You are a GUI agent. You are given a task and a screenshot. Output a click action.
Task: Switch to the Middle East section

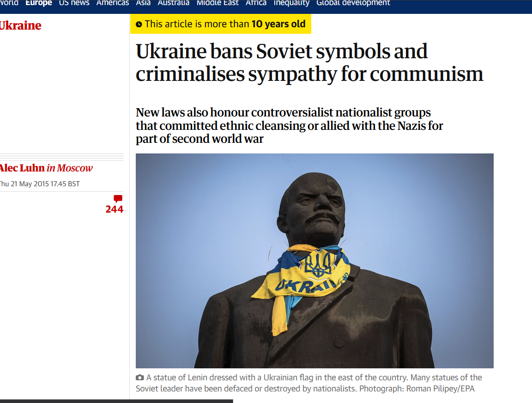click(218, 3)
